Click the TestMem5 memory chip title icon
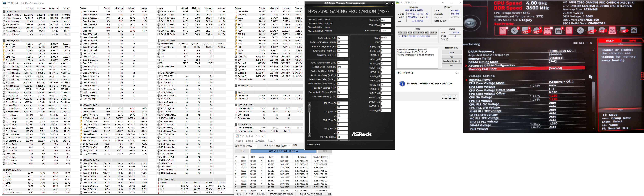 tap(397, 2)
